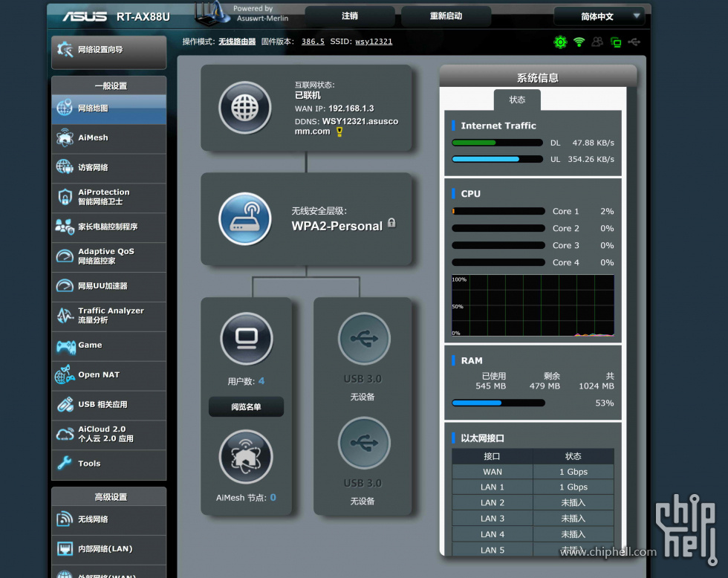Open the firmware version 386.5 link
728x578 pixels.
(313, 42)
